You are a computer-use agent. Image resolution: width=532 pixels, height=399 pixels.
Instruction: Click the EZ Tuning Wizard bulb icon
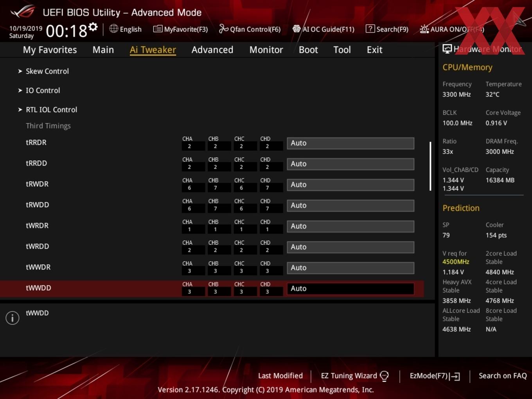[384, 376]
